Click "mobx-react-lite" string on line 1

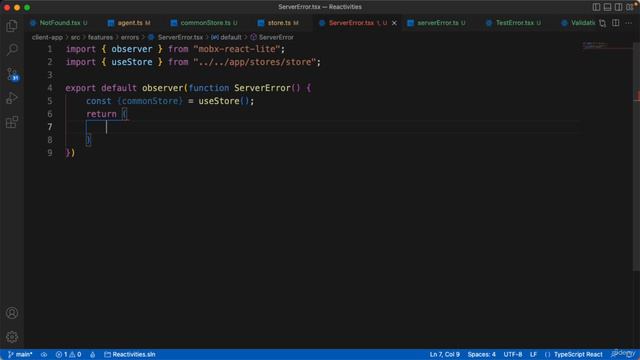coord(237,49)
